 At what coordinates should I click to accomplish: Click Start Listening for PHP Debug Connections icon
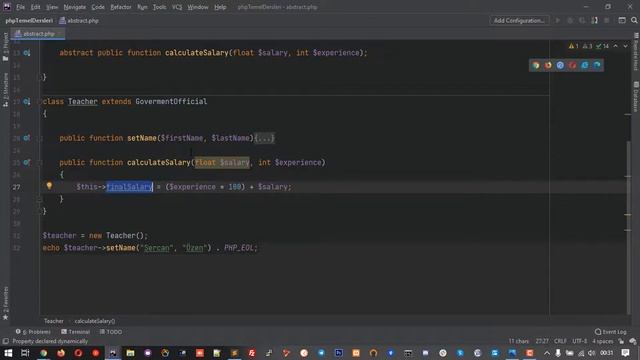pyautogui.click(x=595, y=20)
